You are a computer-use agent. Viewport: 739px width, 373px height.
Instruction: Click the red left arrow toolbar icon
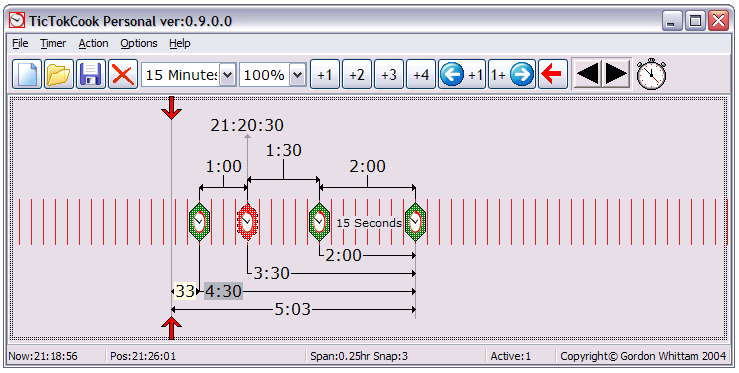pos(553,74)
